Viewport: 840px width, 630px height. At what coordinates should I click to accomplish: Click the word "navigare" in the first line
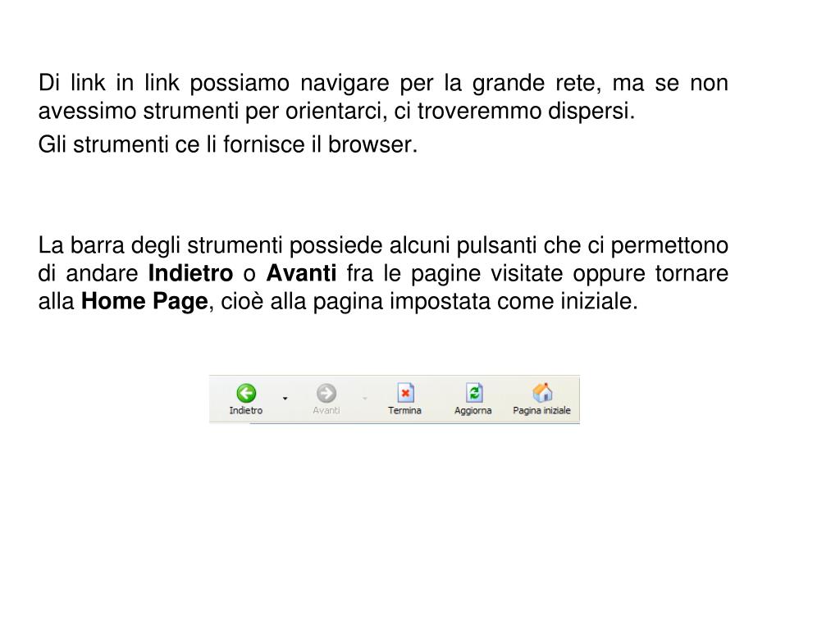tap(345, 84)
